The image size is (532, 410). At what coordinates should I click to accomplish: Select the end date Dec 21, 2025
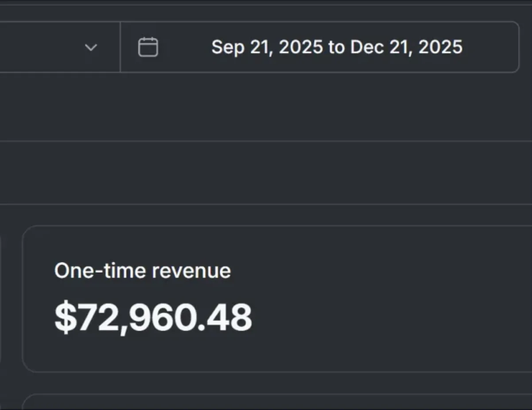pos(407,47)
